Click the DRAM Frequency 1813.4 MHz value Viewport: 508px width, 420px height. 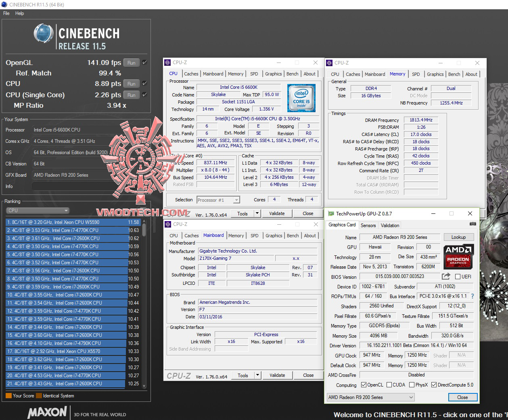pos(421,120)
